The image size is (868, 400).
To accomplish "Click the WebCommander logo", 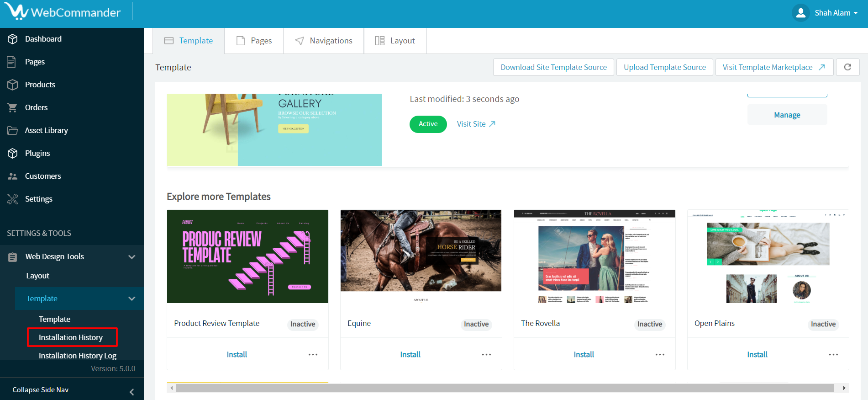I will pos(63,12).
